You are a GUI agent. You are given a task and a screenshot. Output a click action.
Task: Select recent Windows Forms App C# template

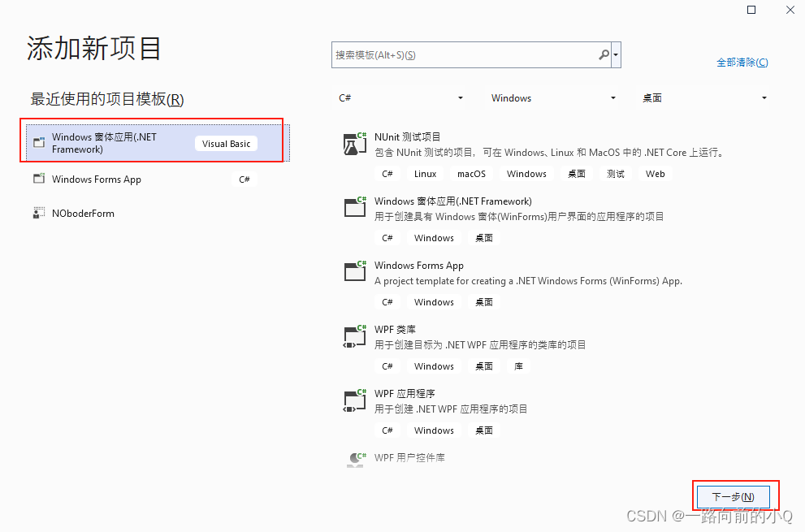(158, 179)
